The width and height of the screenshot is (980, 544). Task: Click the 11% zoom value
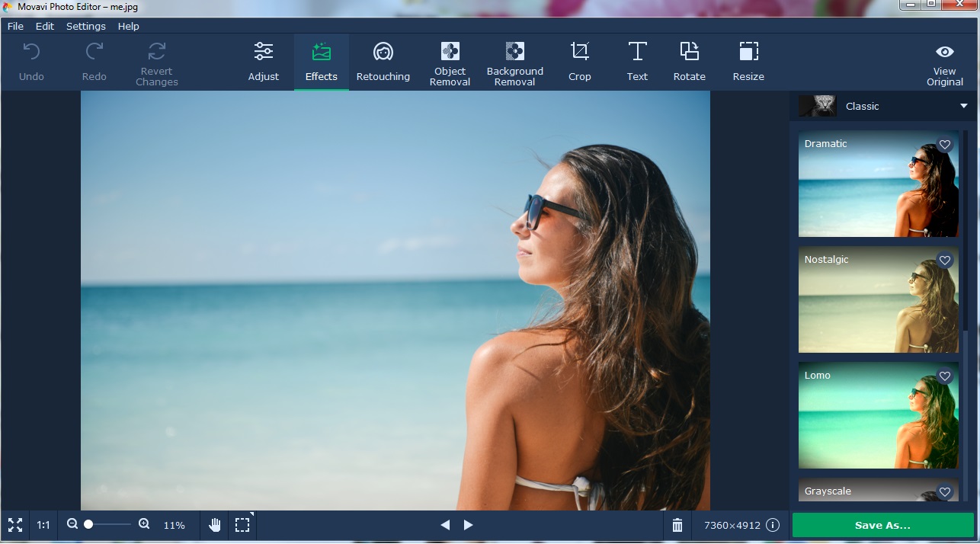[x=175, y=525]
